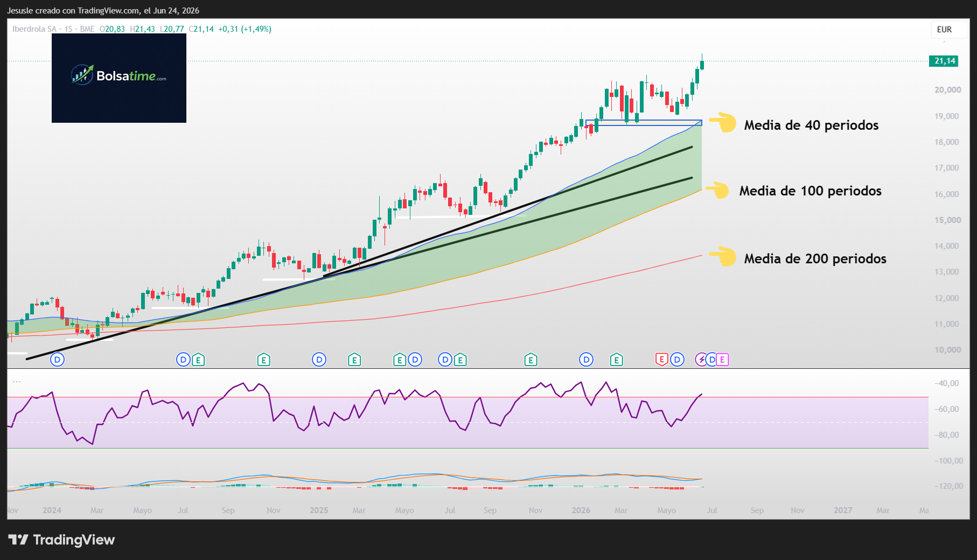Click the 14,000 price scale label
Image resolution: width=977 pixels, height=560 pixels.
point(947,246)
